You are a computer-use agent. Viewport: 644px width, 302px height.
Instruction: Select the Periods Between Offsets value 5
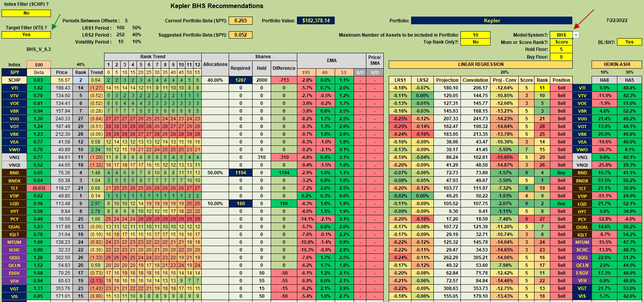click(x=126, y=21)
